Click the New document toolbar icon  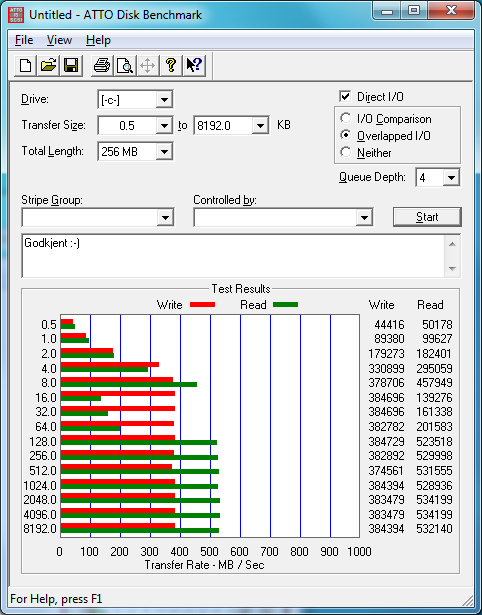click(x=25, y=65)
